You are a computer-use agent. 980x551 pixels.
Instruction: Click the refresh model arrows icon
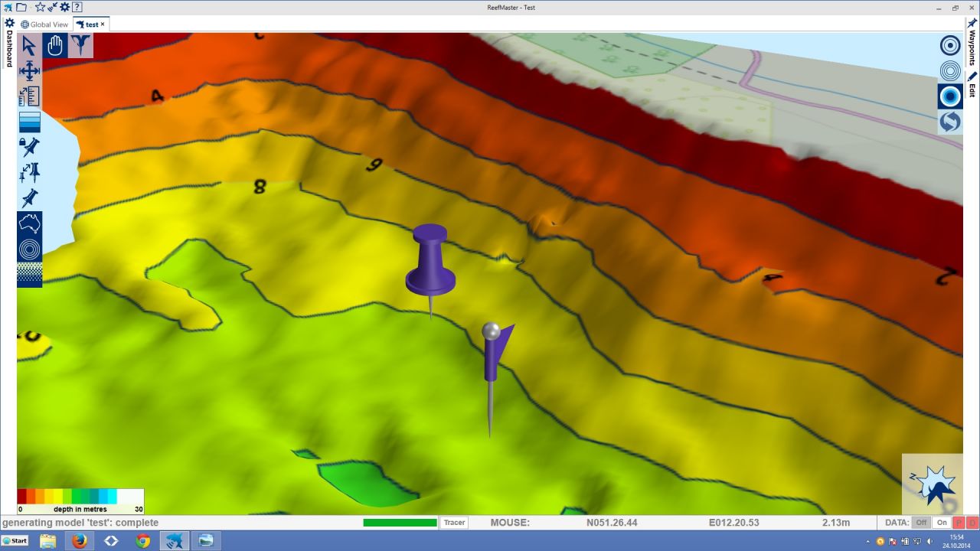point(950,122)
